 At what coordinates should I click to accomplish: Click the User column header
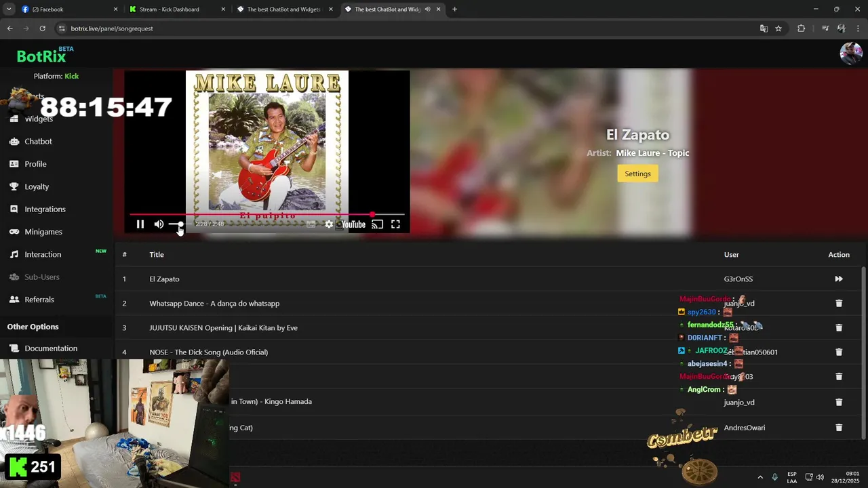[x=731, y=254]
